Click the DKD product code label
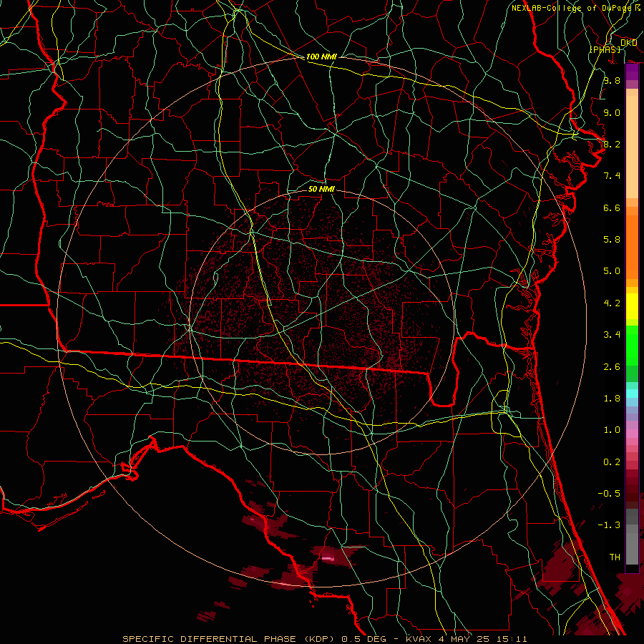Image resolution: width=644 pixels, height=644 pixels. pos(629,43)
